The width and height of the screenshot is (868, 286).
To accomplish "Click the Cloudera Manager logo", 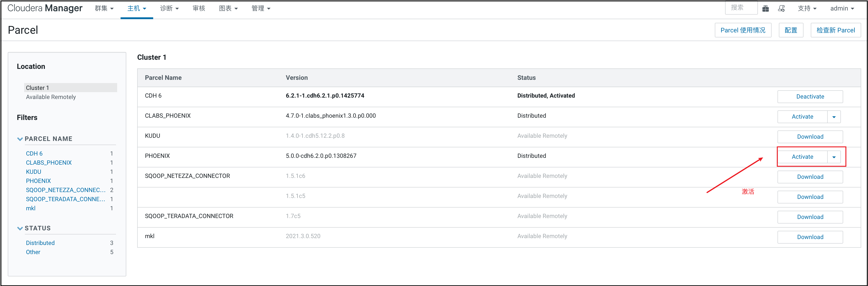I will (45, 8).
